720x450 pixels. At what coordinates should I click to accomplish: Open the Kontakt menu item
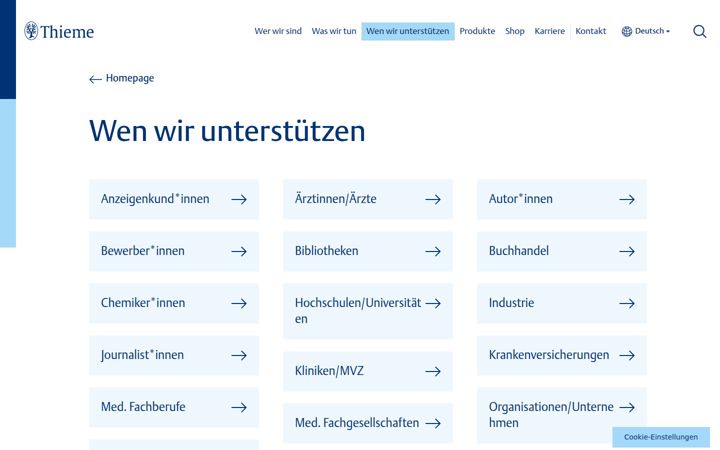(x=591, y=31)
